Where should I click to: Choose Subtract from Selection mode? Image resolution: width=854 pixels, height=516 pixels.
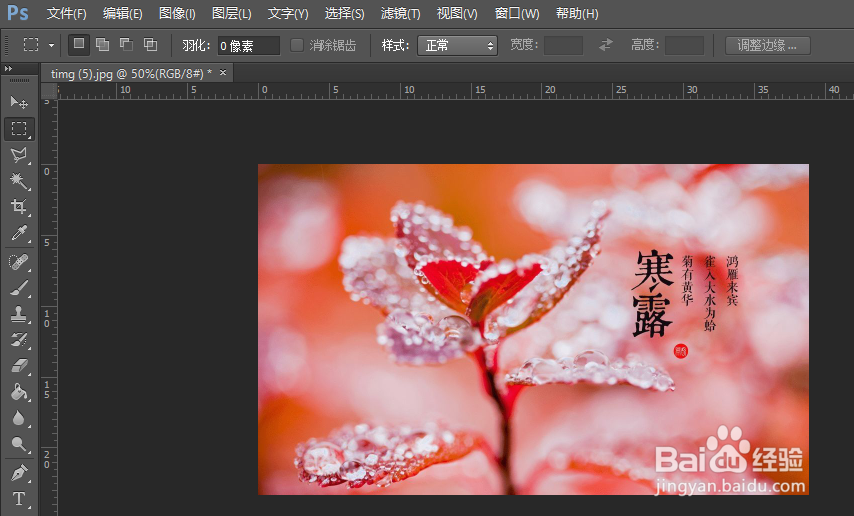126,44
